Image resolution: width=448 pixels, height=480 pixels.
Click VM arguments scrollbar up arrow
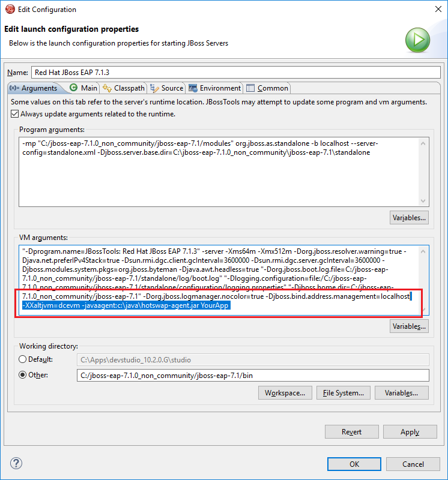423,251
